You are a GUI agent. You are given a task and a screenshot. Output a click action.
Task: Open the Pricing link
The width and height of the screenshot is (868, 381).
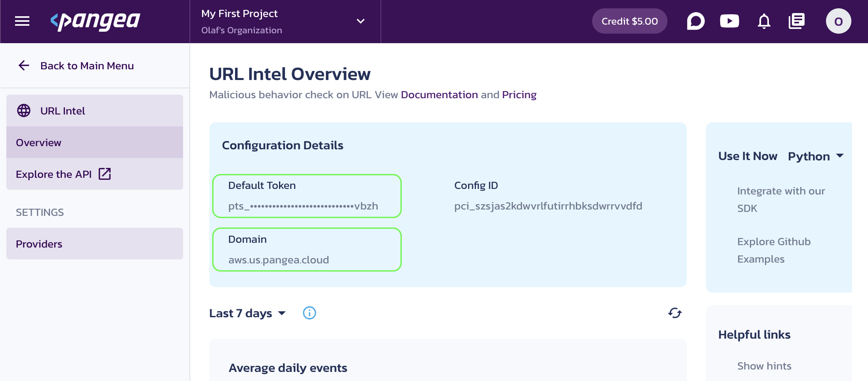(519, 95)
